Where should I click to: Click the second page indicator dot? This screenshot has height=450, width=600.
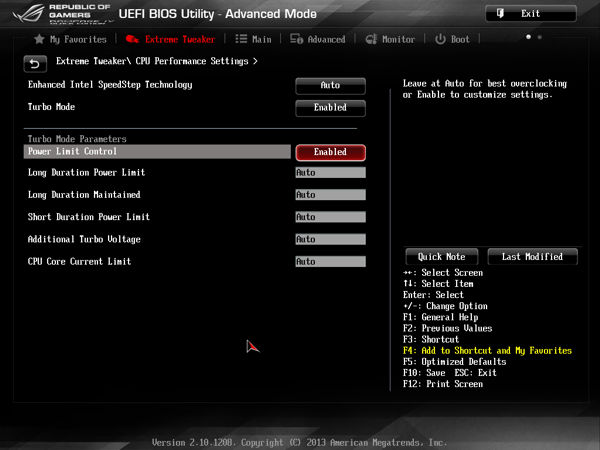(x=540, y=37)
